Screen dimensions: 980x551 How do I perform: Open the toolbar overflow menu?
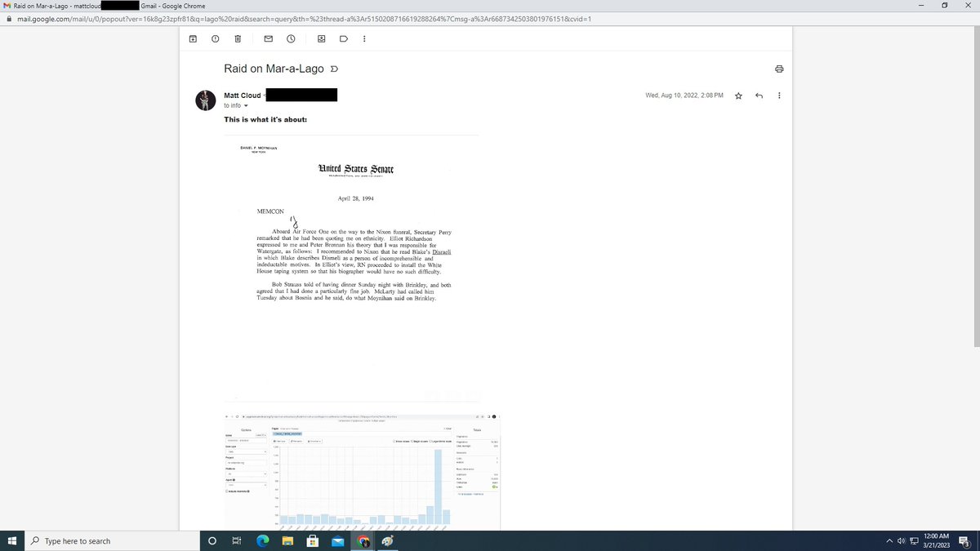pos(364,38)
